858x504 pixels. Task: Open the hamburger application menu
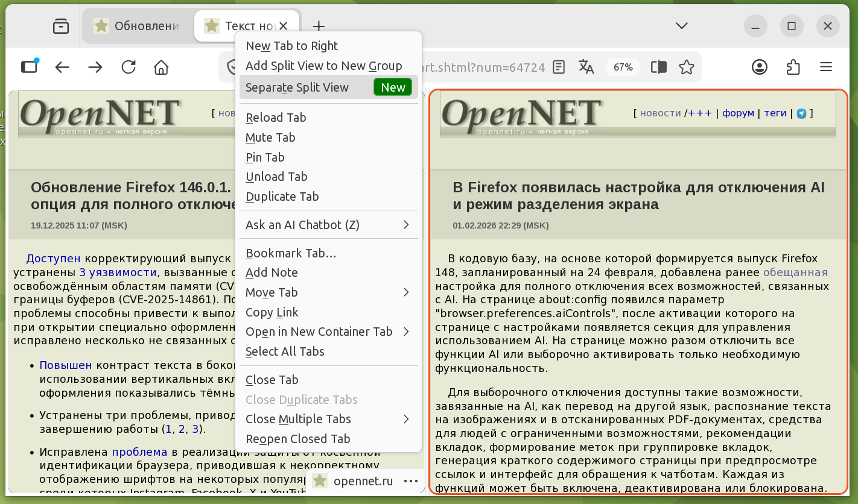(x=826, y=67)
